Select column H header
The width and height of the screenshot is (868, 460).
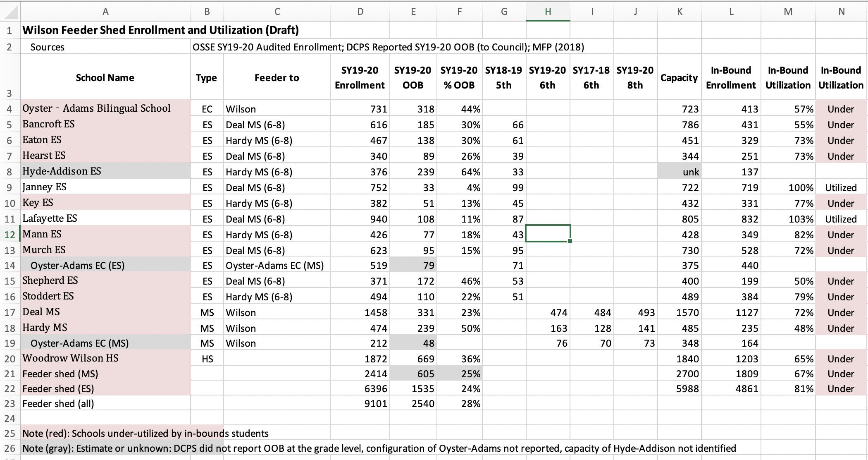click(548, 12)
